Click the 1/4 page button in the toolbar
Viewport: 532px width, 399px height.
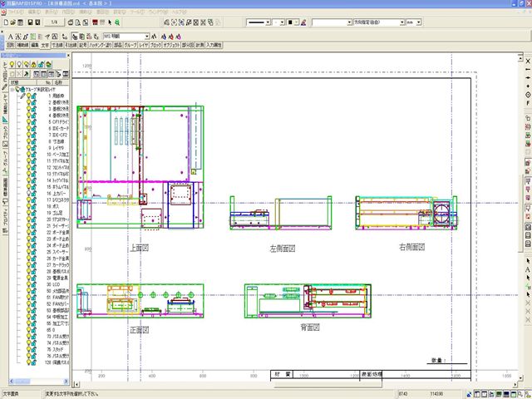click(54, 22)
